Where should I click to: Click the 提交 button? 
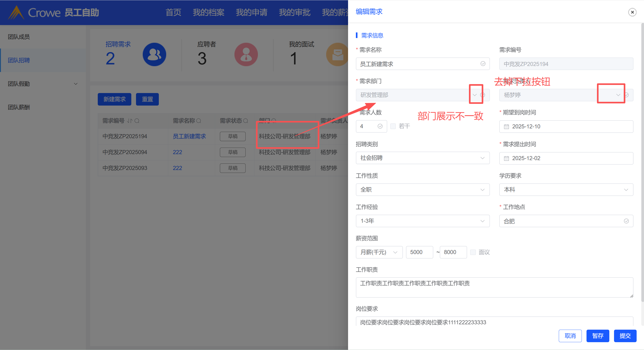(x=625, y=336)
